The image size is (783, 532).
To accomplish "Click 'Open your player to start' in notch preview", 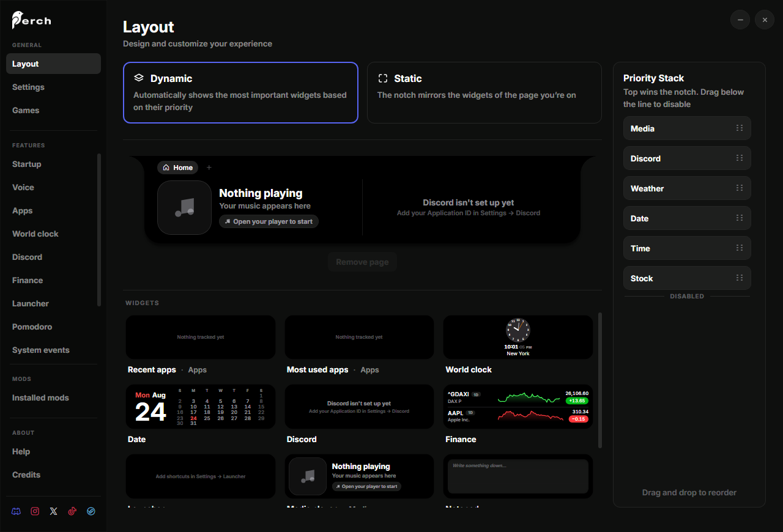I will (269, 221).
